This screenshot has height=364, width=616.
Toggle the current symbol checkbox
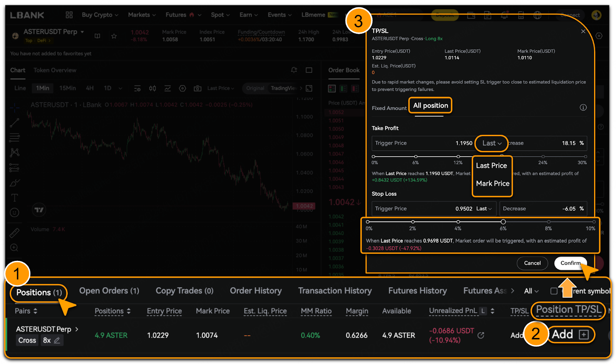pos(554,291)
